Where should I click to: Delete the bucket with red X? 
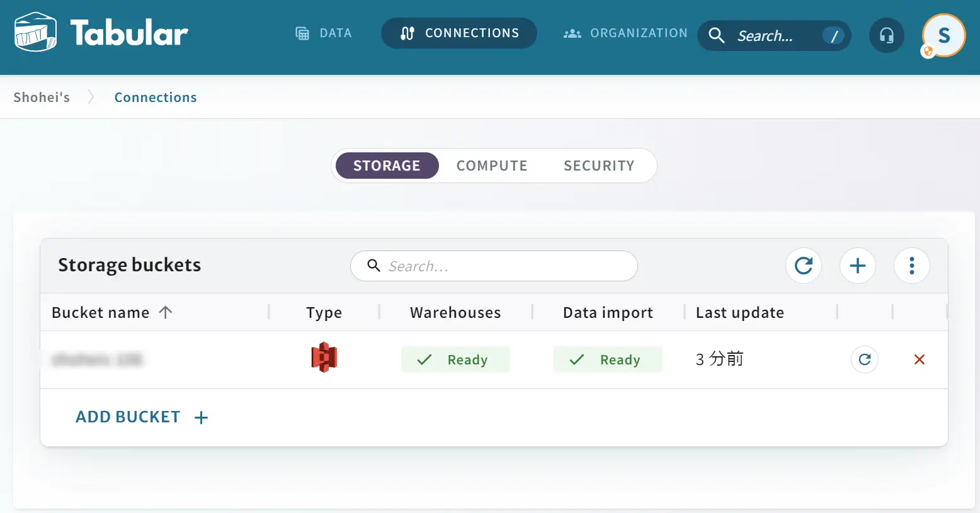coord(920,359)
